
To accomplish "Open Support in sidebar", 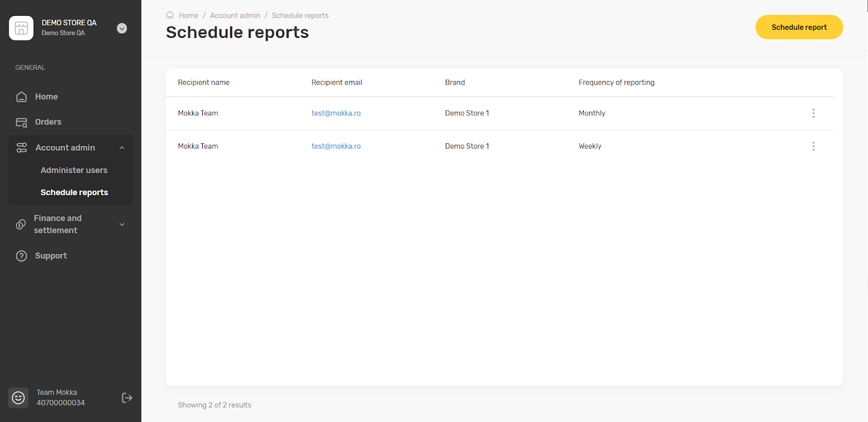I will pyautogui.click(x=51, y=256).
